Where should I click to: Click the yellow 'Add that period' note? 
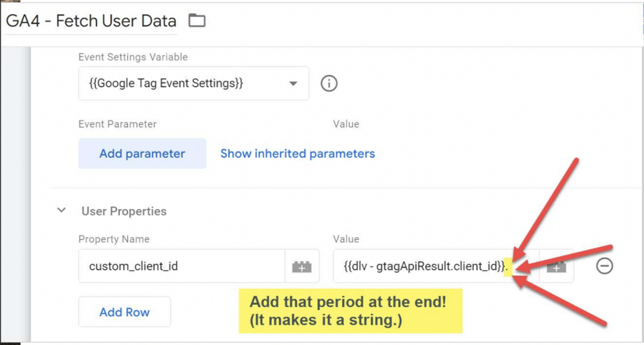350,311
